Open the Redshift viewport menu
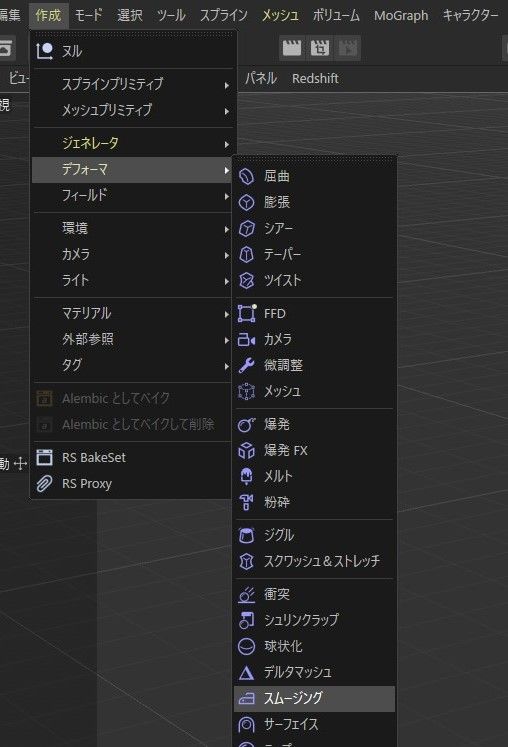The image size is (508, 747). (x=315, y=78)
